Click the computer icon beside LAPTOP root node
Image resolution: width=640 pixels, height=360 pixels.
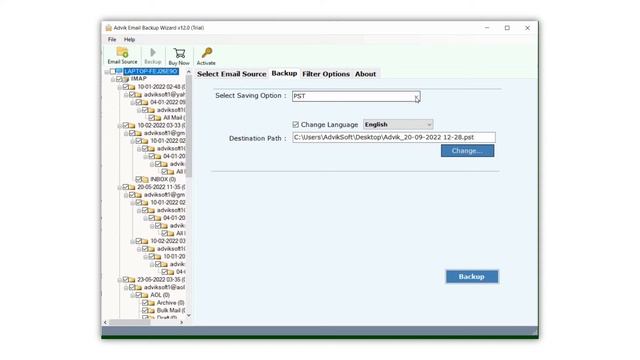119,71
